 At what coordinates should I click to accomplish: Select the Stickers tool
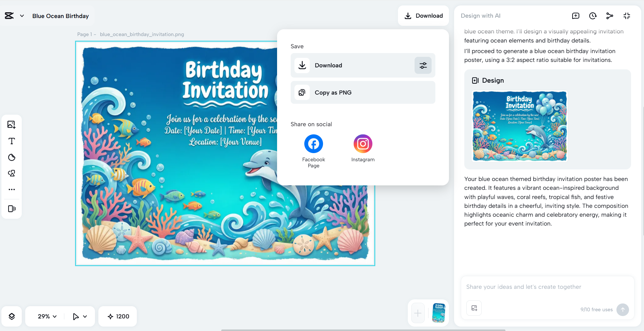tap(12, 157)
